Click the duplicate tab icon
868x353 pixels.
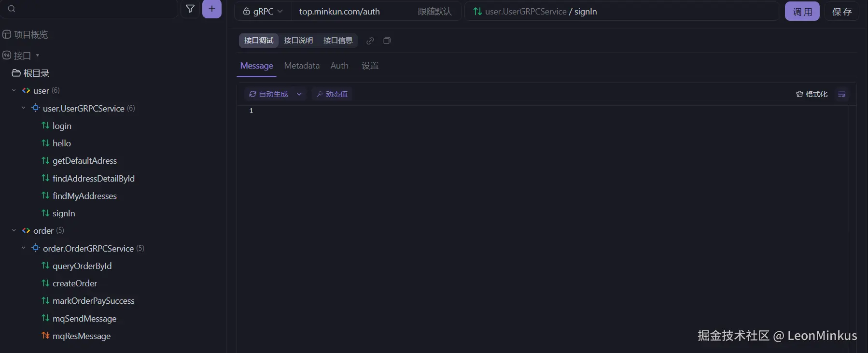click(387, 41)
